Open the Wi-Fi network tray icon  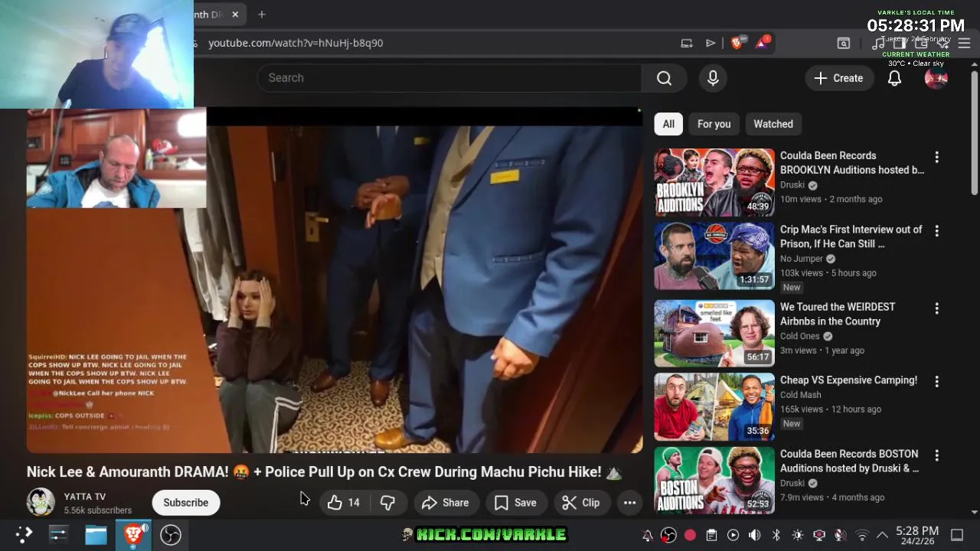[x=862, y=535]
